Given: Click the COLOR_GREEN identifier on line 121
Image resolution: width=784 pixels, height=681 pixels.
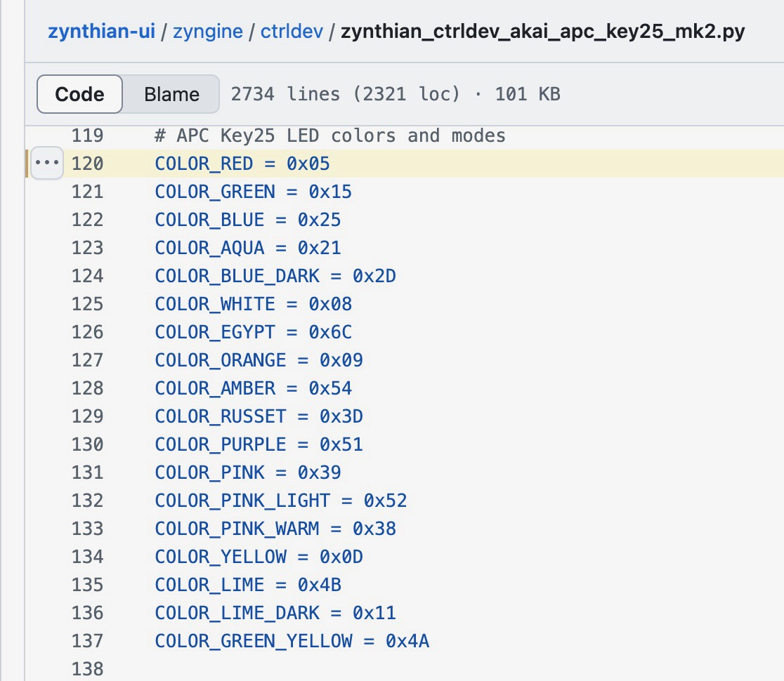Looking at the screenshot, I should click(x=215, y=192).
